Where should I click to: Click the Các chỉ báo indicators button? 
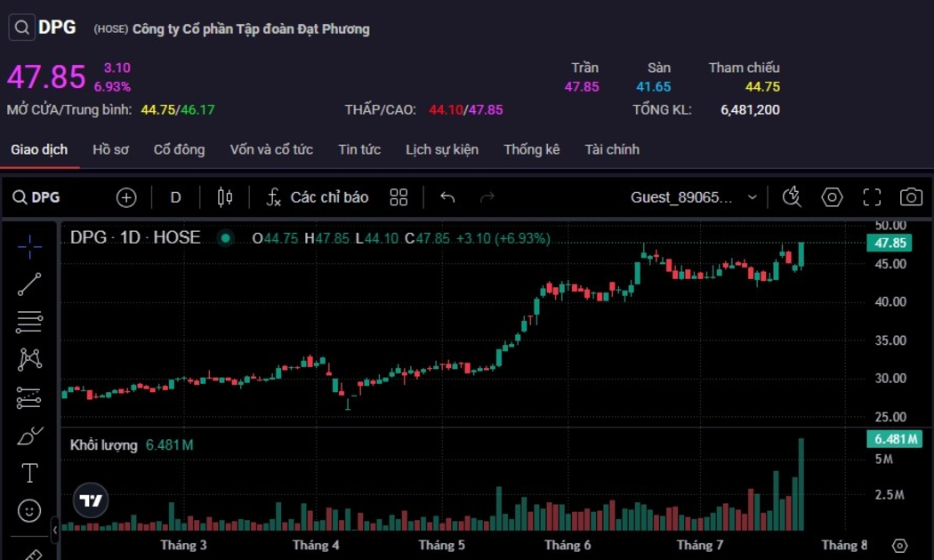(318, 197)
